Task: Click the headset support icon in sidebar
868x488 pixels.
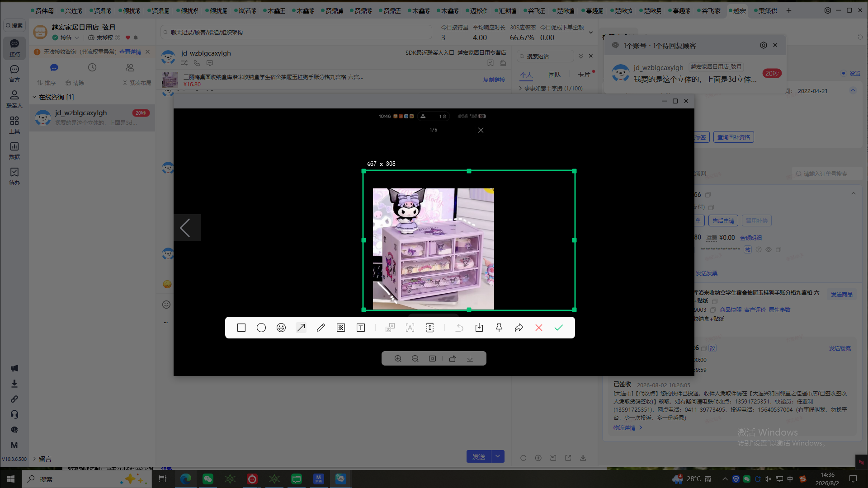Action: (x=14, y=414)
